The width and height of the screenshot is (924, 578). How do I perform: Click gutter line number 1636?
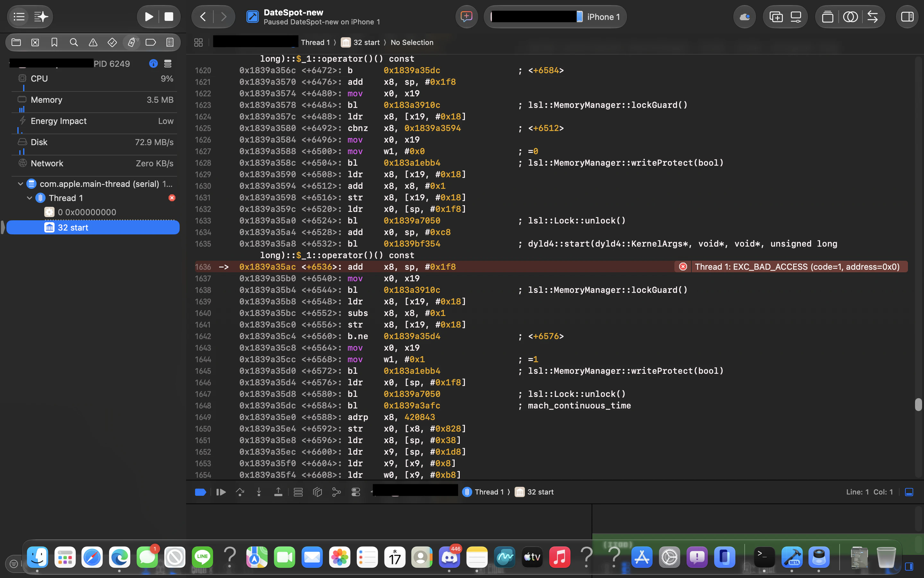(203, 267)
